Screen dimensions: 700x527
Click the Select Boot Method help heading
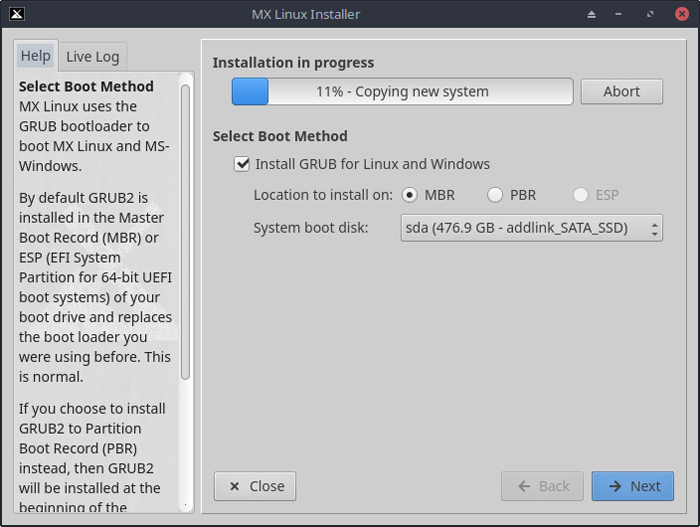click(x=86, y=86)
